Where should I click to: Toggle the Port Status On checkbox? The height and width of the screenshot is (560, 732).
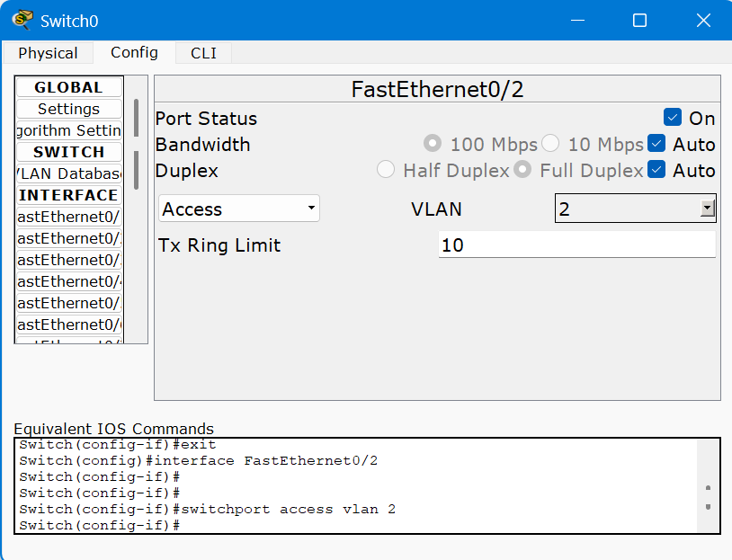pos(672,118)
